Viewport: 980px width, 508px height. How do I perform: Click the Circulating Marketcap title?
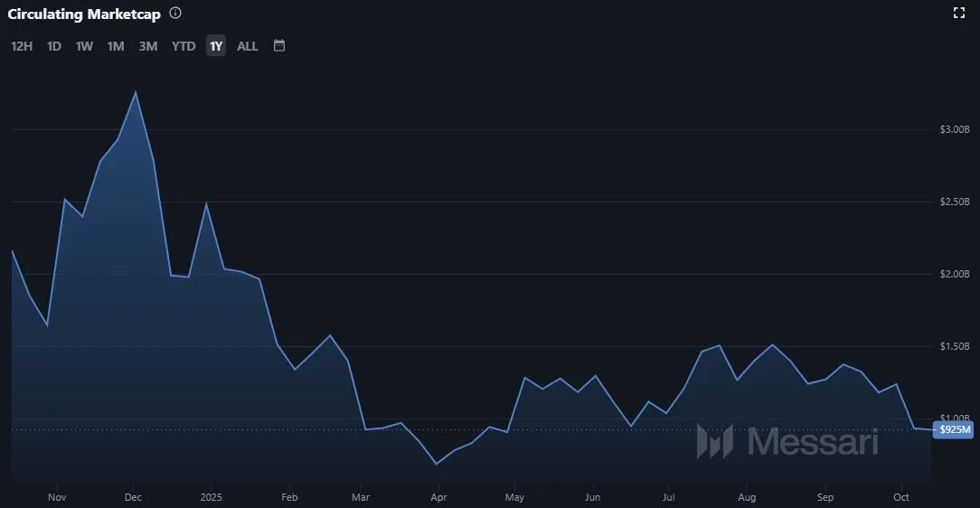[84, 14]
